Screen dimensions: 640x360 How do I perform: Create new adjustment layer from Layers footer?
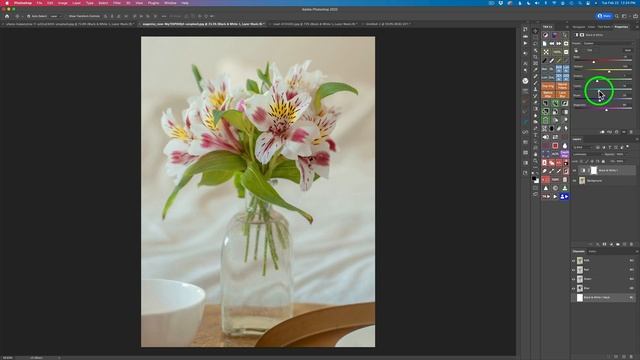(x=611, y=244)
